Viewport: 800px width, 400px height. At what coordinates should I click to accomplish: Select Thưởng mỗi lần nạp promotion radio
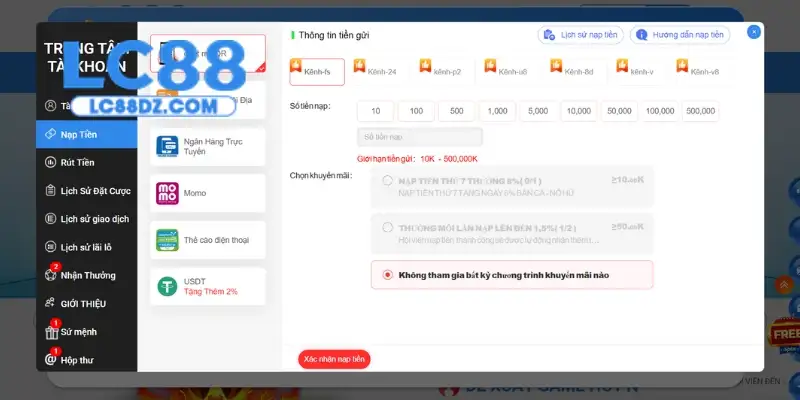pos(388,228)
